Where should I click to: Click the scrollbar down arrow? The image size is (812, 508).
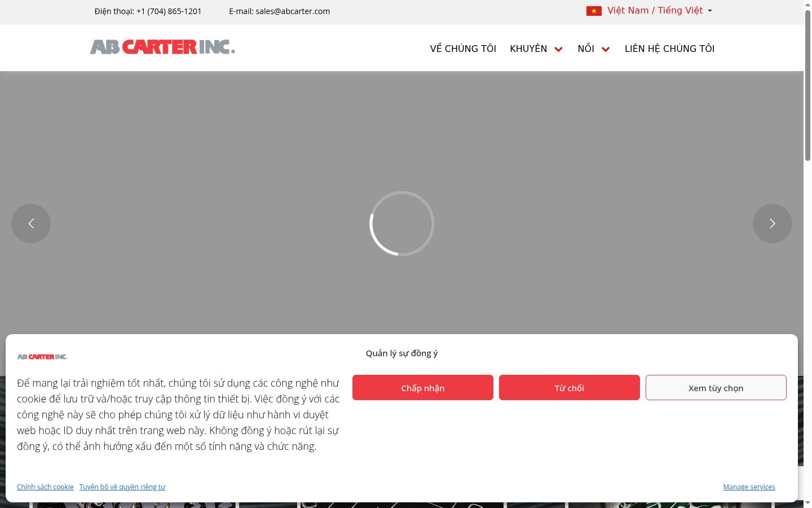pyautogui.click(x=807, y=503)
